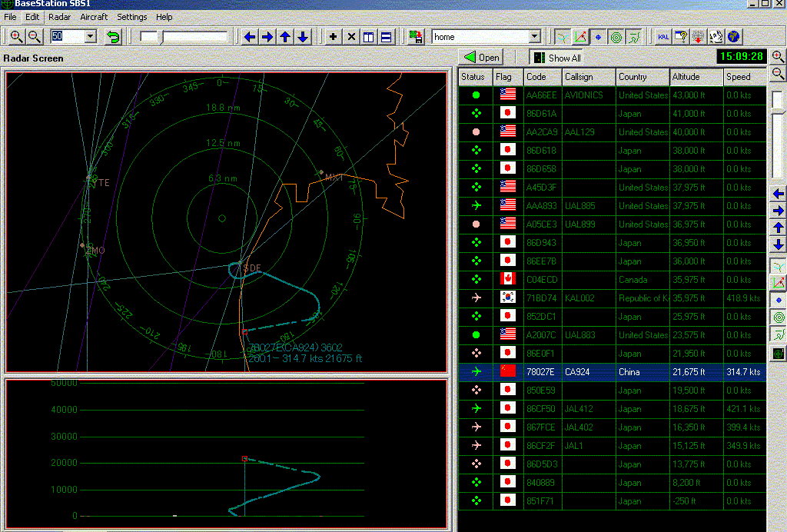
Task: Click the red aircraft marker on the radar track
Action: (245, 332)
